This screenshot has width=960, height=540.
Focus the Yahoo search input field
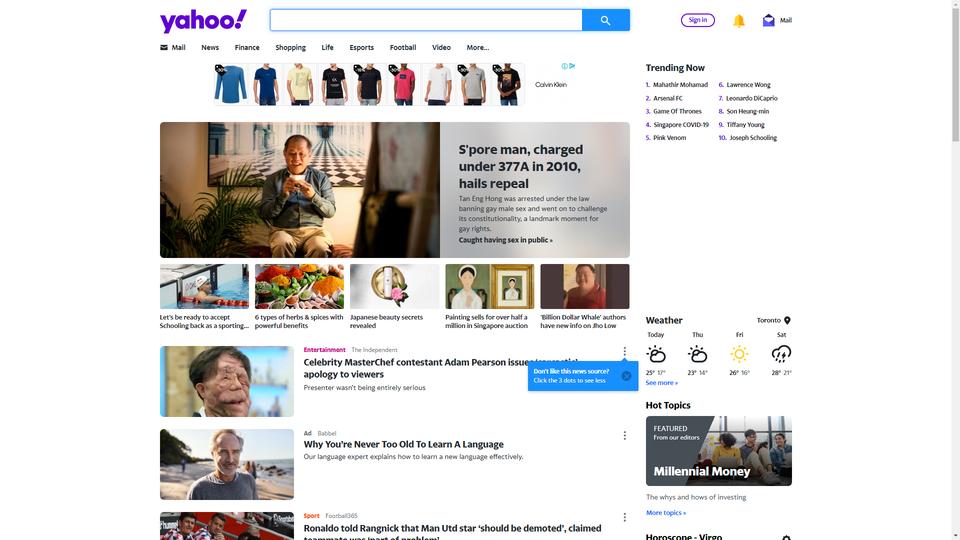[426, 20]
